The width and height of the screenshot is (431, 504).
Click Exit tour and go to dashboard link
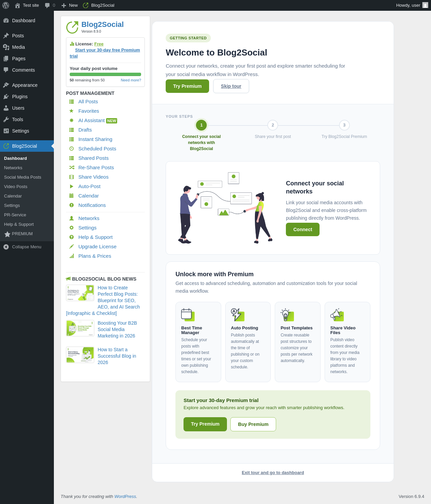(x=273, y=473)
